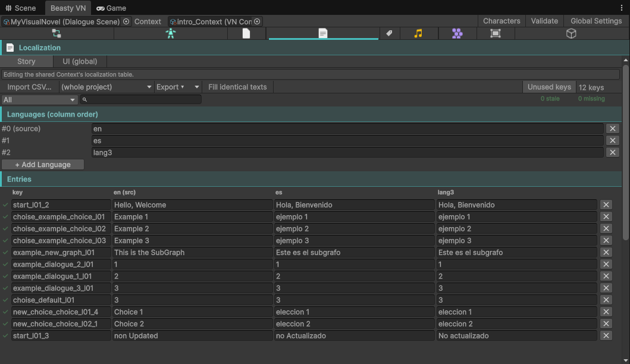Remove the 'lang3' language

coord(612,152)
